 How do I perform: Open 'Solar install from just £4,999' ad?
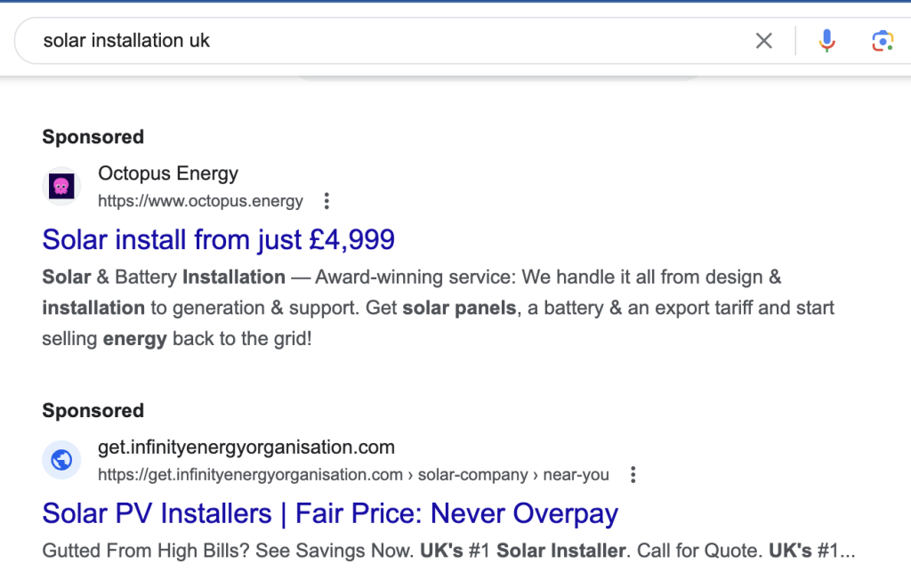(x=219, y=239)
